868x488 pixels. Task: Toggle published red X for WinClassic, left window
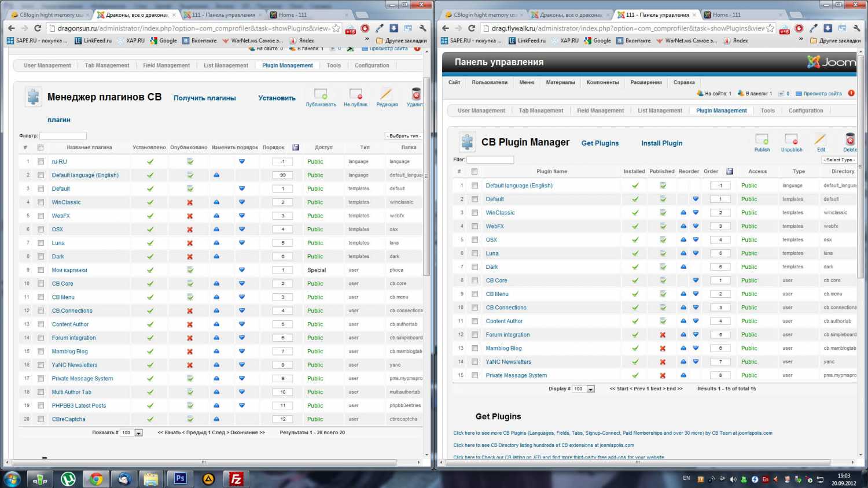(x=190, y=202)
